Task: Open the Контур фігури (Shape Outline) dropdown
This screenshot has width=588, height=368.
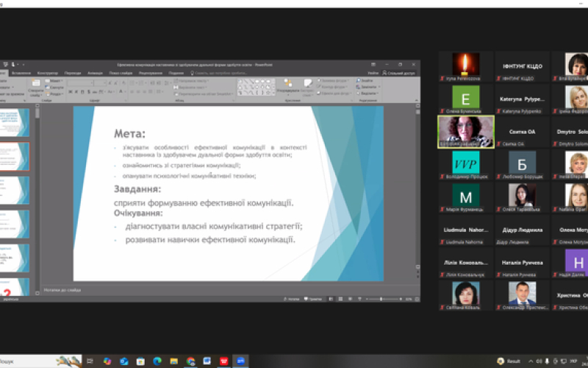Action: pyautogui.click(x=333, y=87)
